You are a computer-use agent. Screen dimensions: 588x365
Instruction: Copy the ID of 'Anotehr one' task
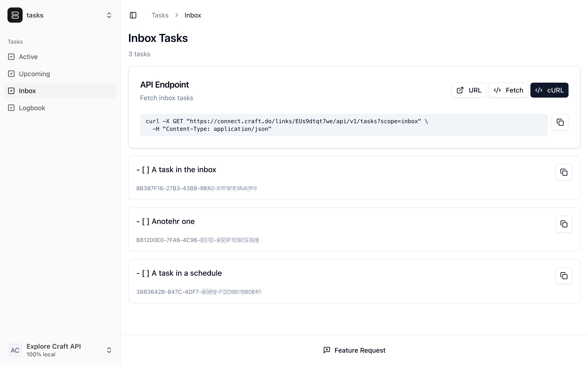click(564, 224)
